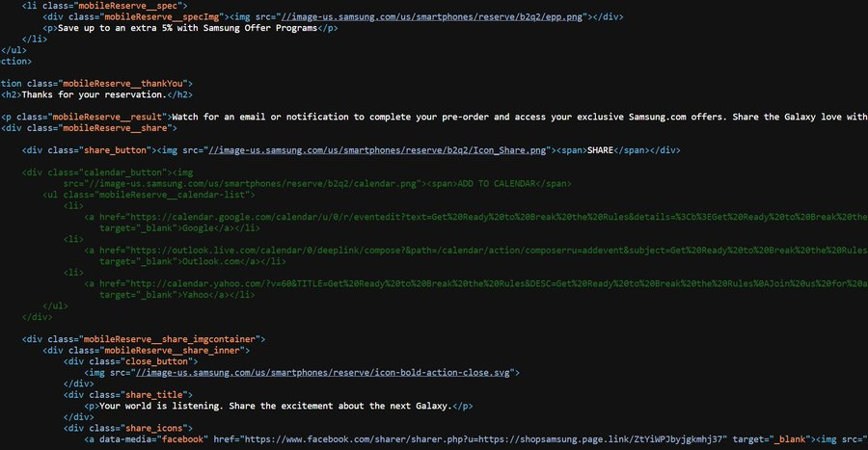
Task: Click the outlook.live.com href URL
Action: pos(500,251)
